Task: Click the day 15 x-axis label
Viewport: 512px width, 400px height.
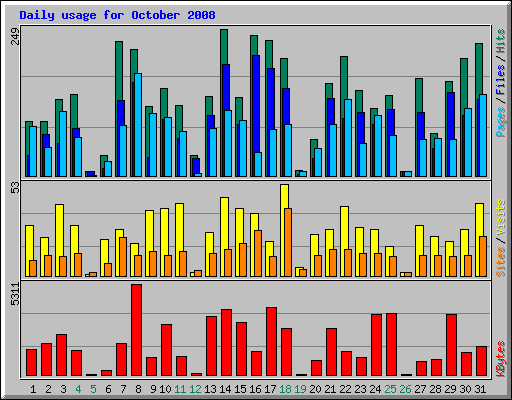Action: (240, 389)
